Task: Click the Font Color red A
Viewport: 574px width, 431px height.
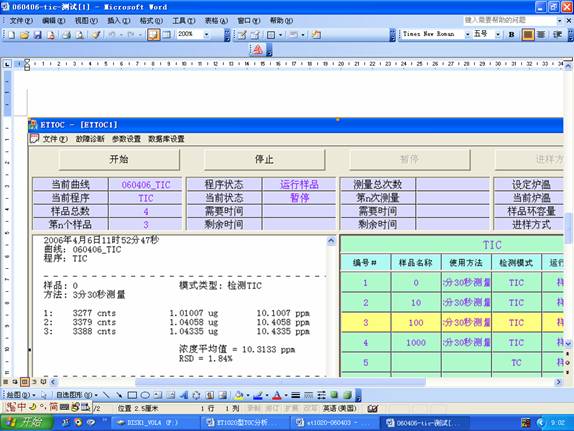Action: click(277, 395)
